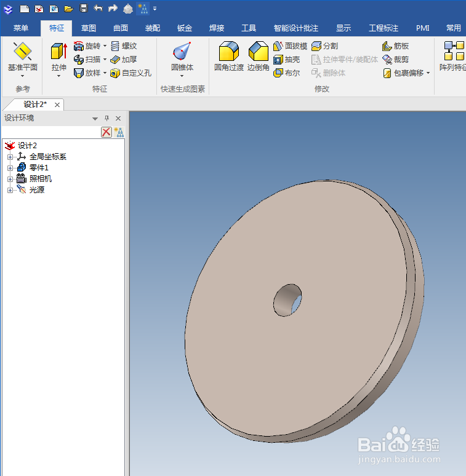Open the 拉伸 dropdown arrow below the icon
Screen dimensions: 466x476
59,76
